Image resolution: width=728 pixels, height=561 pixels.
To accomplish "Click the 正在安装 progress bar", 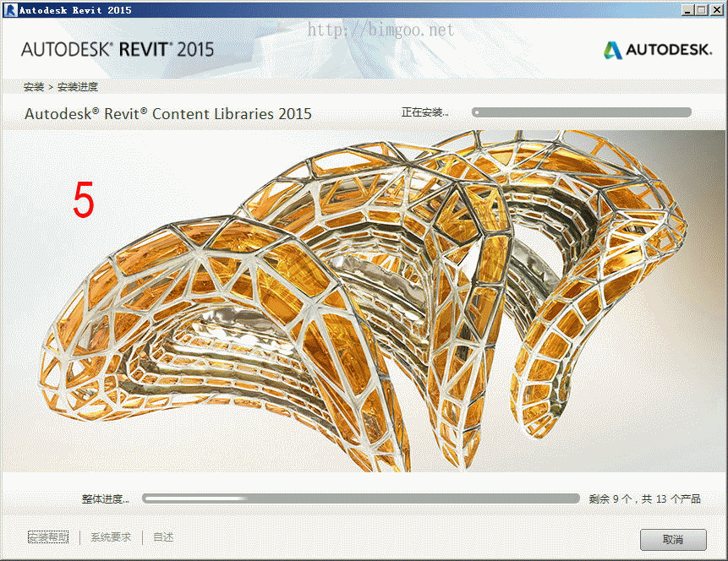I will coord(582,111).
